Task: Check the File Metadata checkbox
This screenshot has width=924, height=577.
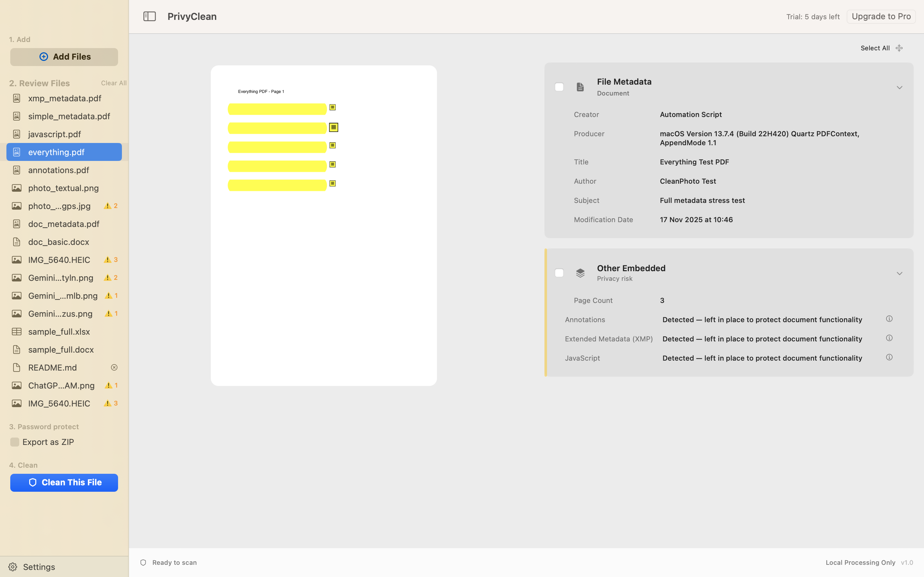Action: 559,87
